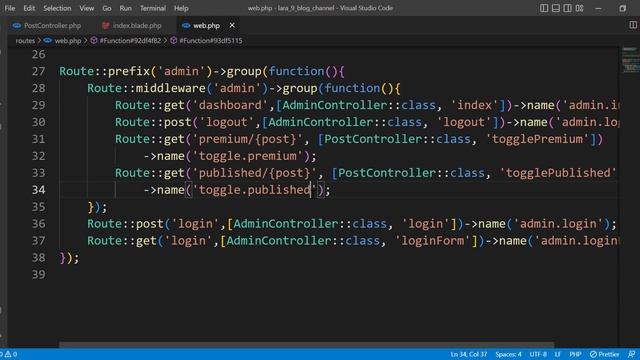Select routes folder in breadcrumb
640x360 pixels.
[25, 41]
